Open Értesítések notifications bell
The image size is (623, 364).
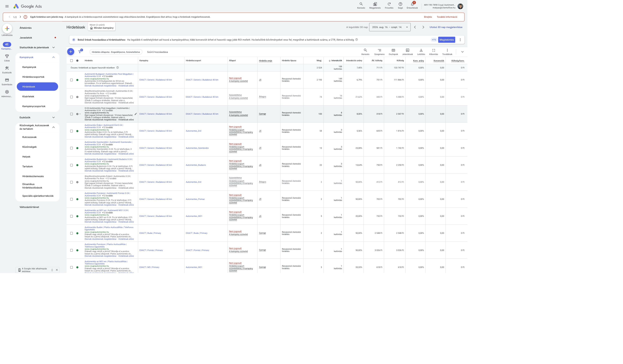(412, 4)
